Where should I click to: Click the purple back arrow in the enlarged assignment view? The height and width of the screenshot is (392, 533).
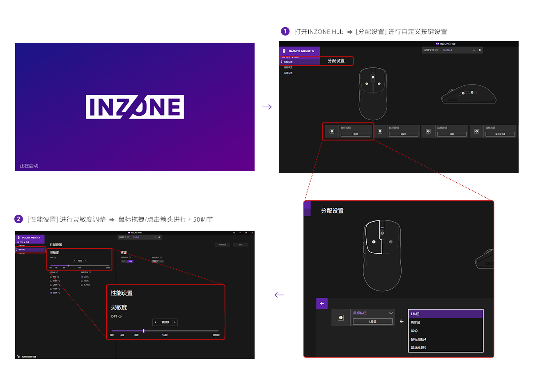322,303
